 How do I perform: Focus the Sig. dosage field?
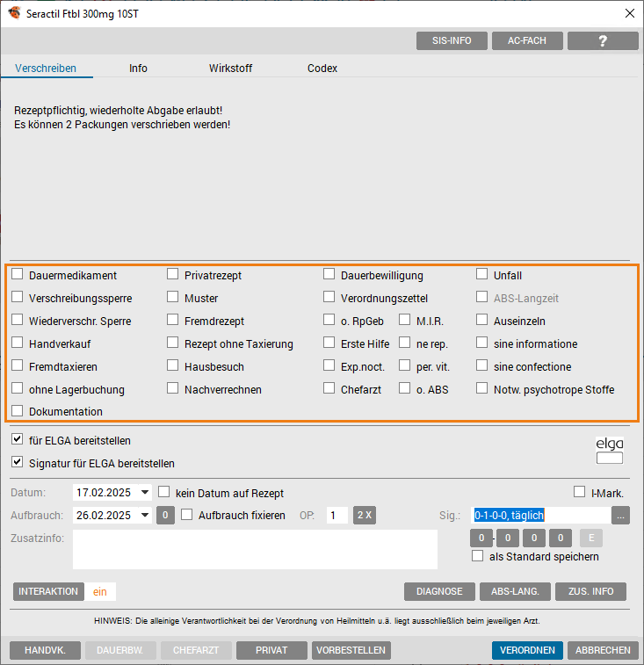(540, 516)
